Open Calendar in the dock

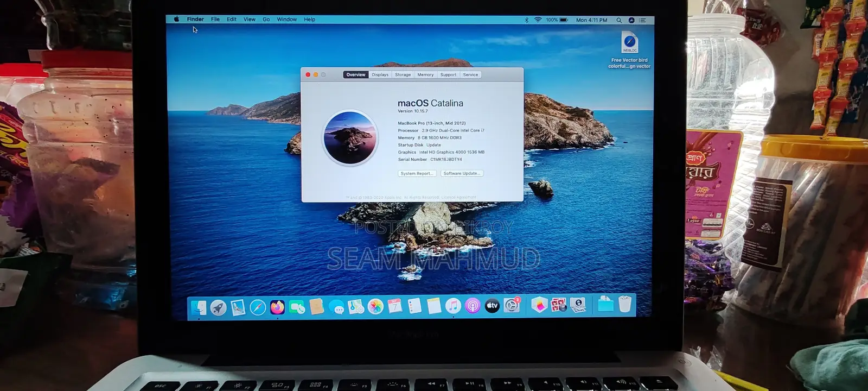click(x=395, y=306)
